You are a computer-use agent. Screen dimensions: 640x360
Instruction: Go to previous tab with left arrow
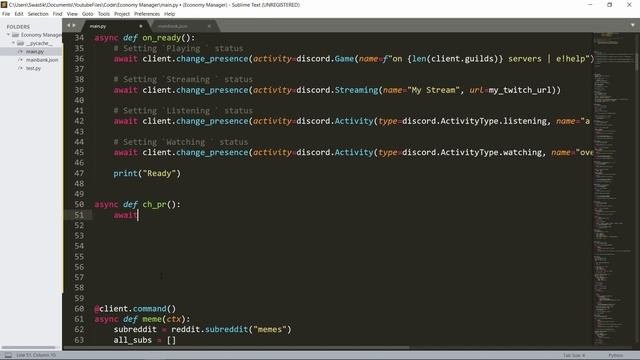coord(69,25)
